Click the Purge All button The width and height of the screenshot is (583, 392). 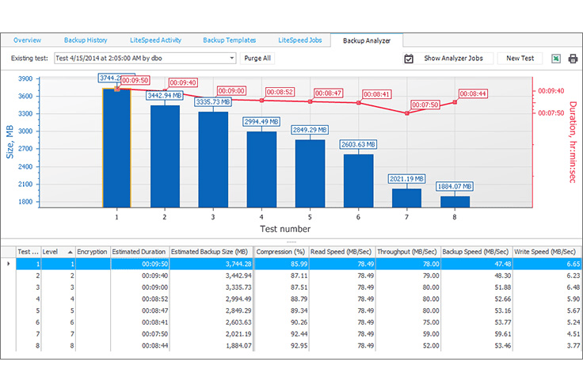[x=257, y=59]
